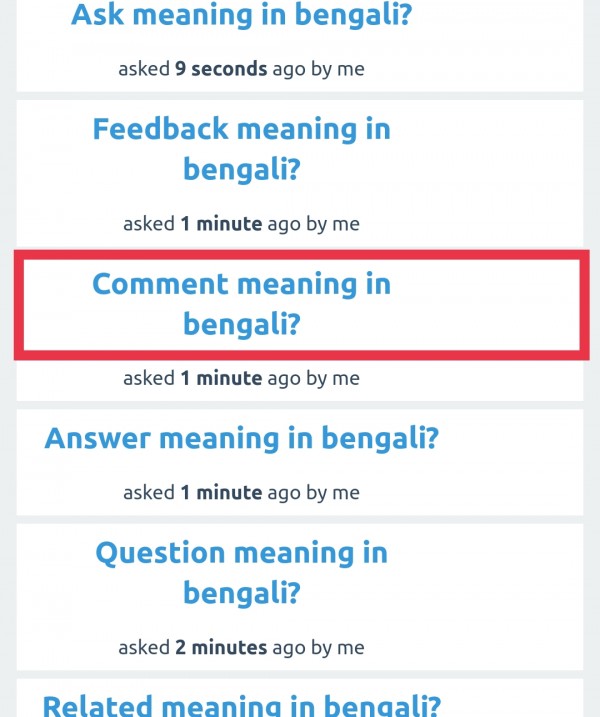Click the "asked" word below Question question

[144, 647]
